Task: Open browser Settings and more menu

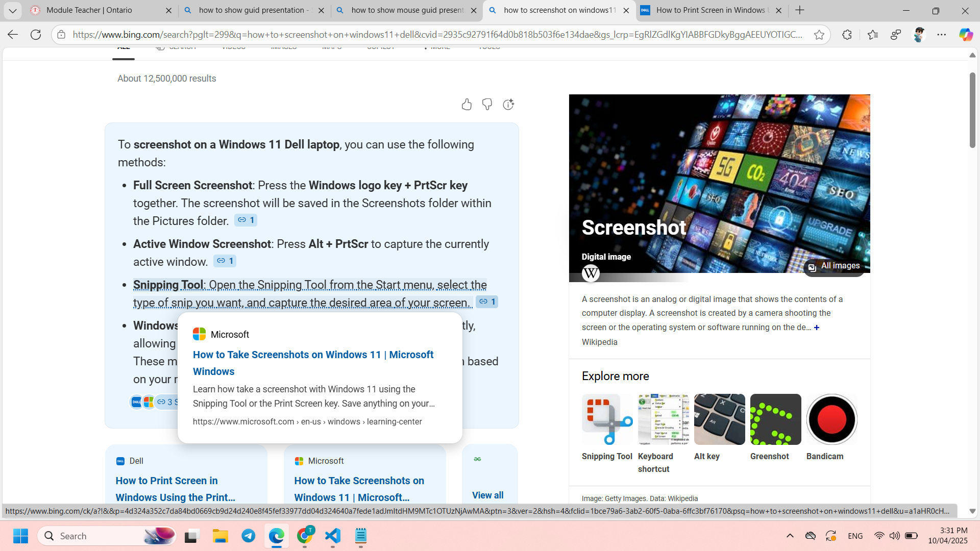Action: [942, 35]
